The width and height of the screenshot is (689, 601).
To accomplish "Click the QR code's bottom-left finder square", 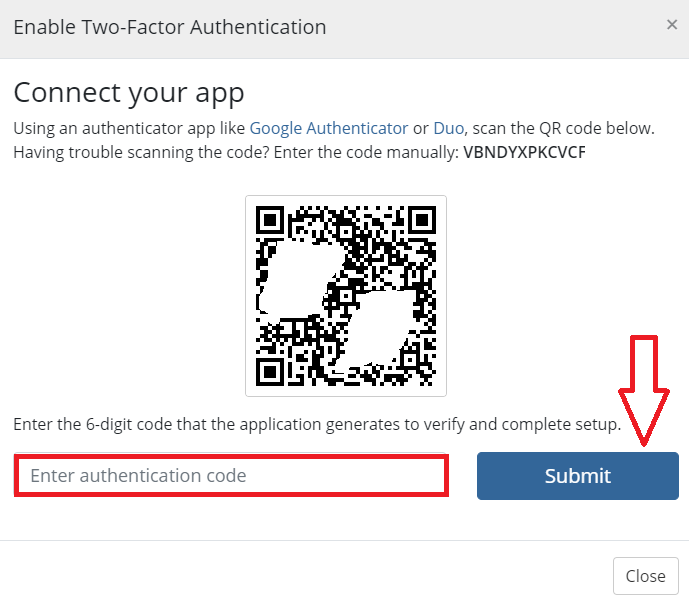I will pos(270,372).
